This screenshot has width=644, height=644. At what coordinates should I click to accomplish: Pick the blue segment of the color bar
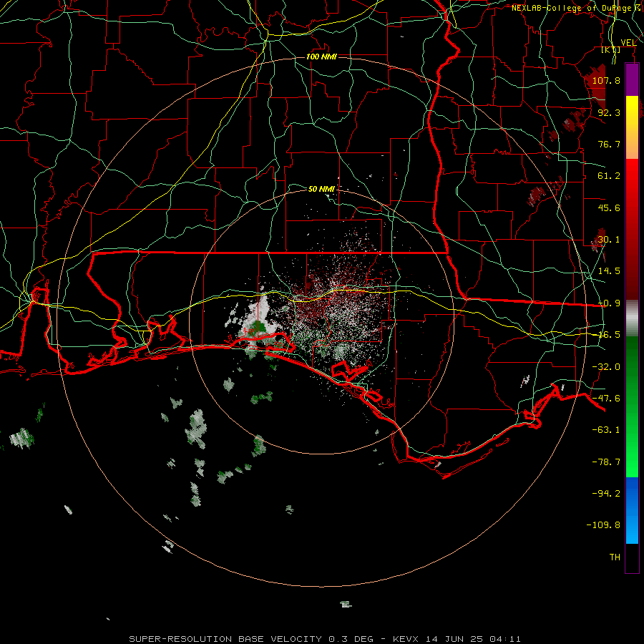(632, 510)
